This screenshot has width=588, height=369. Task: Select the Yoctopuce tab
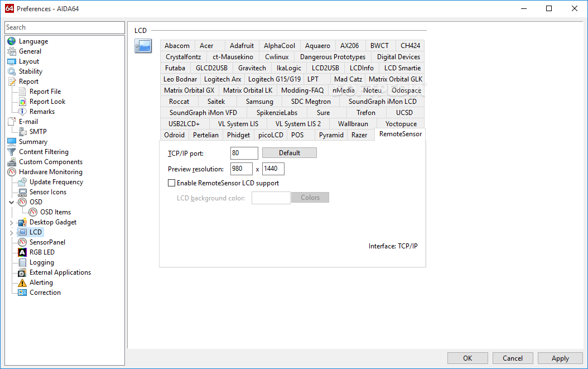(x=401, y=123)
